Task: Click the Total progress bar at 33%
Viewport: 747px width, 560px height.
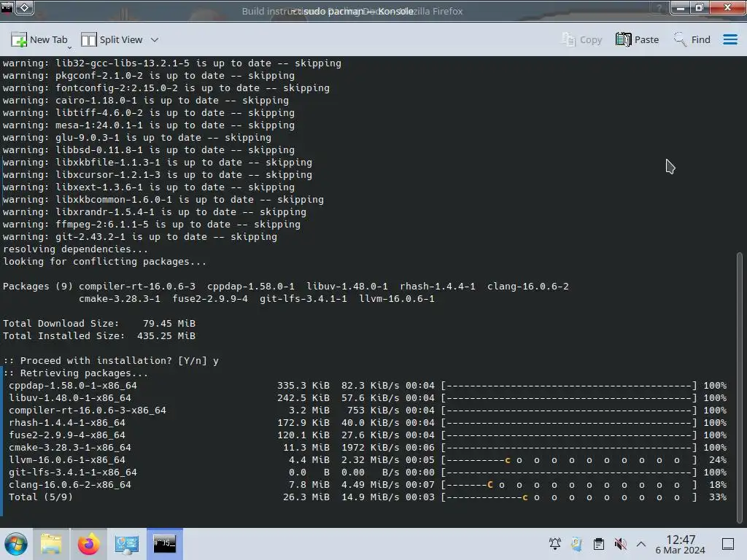Action: pyautogui.click(x=569, y=497)
